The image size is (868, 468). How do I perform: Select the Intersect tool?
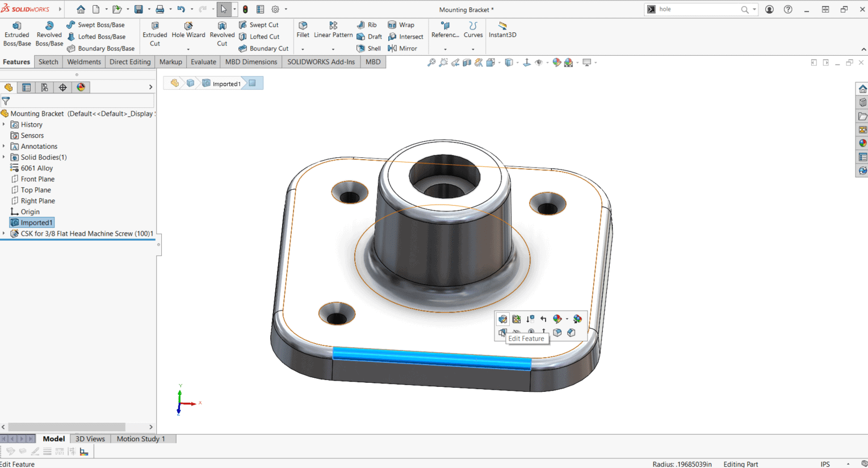405,37
